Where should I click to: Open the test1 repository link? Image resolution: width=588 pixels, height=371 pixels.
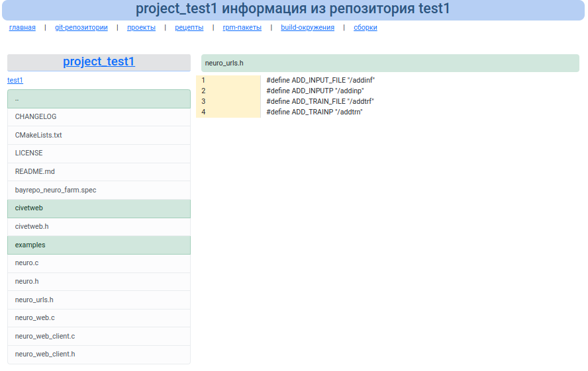[x=15, y=81]
